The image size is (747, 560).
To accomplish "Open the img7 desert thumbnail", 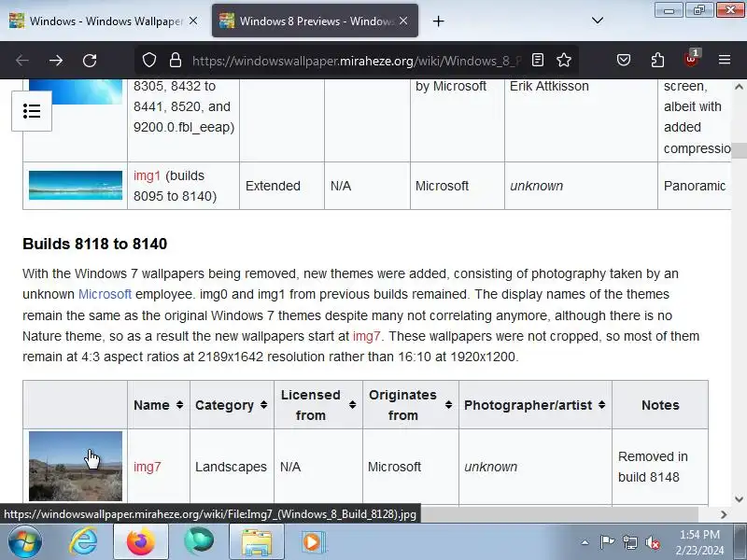I will (x=76, y=466).
